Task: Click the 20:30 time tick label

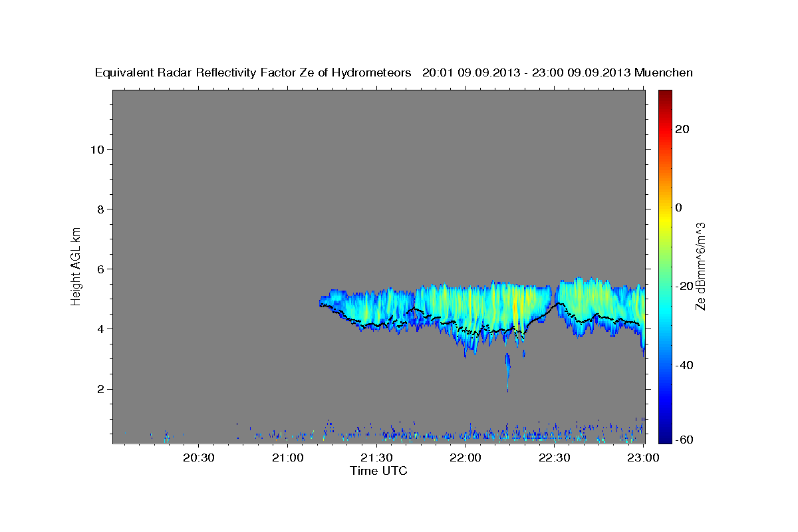Action: point(199,458)
